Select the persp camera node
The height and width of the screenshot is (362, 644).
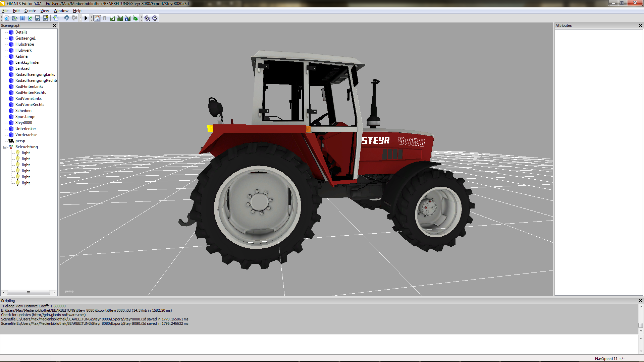[20, 141]
